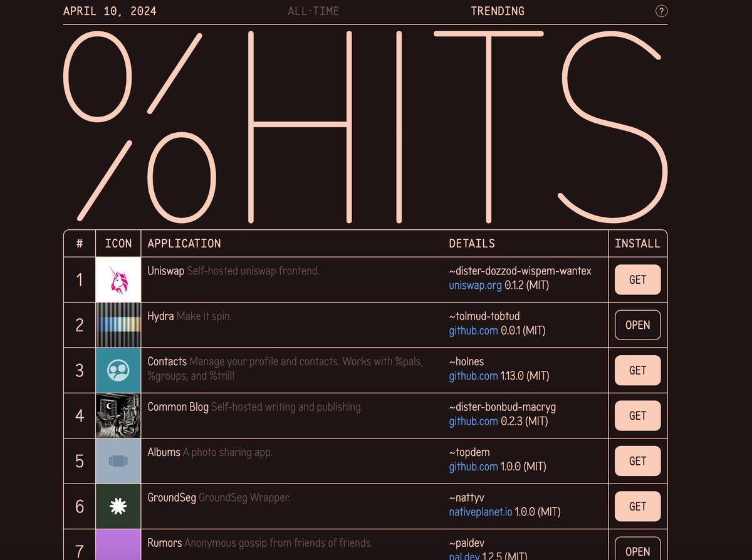Open the uniswap.org link

pos(476,286)
